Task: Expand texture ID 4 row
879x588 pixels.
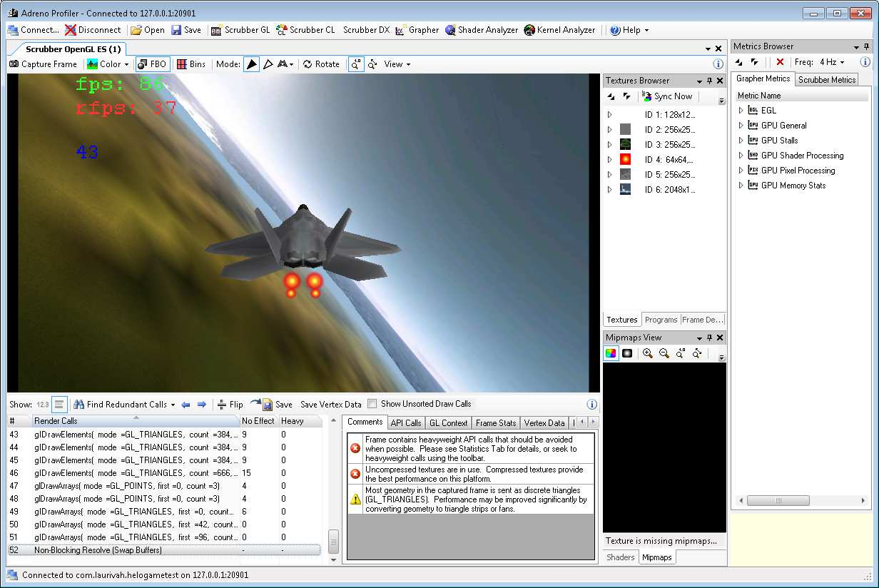Action: tap(609, 159)
